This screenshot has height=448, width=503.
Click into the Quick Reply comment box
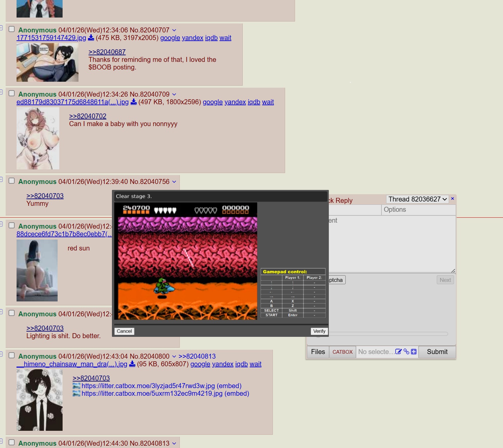click(392, 244)
